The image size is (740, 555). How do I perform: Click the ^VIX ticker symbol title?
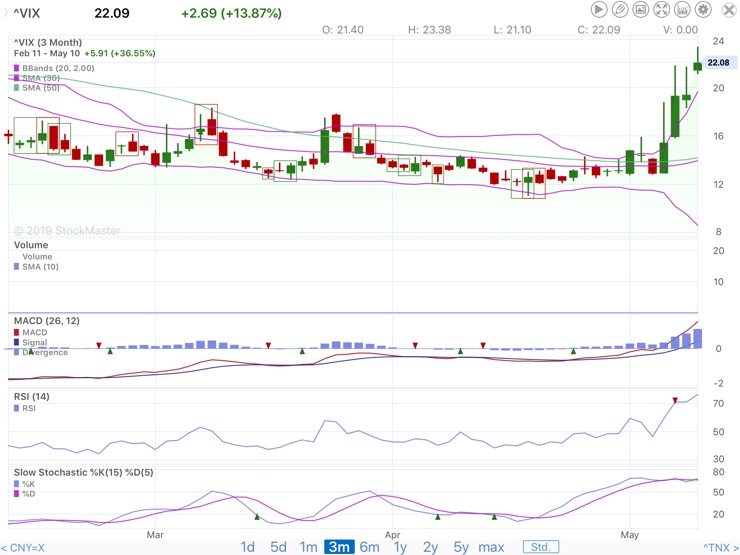26,13
